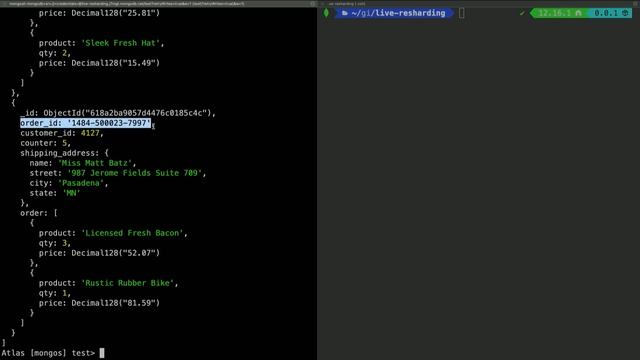Select the left terminal pane title tab
Image resolution: width=640 pixels, height=360 pixels.
(127, 4)
